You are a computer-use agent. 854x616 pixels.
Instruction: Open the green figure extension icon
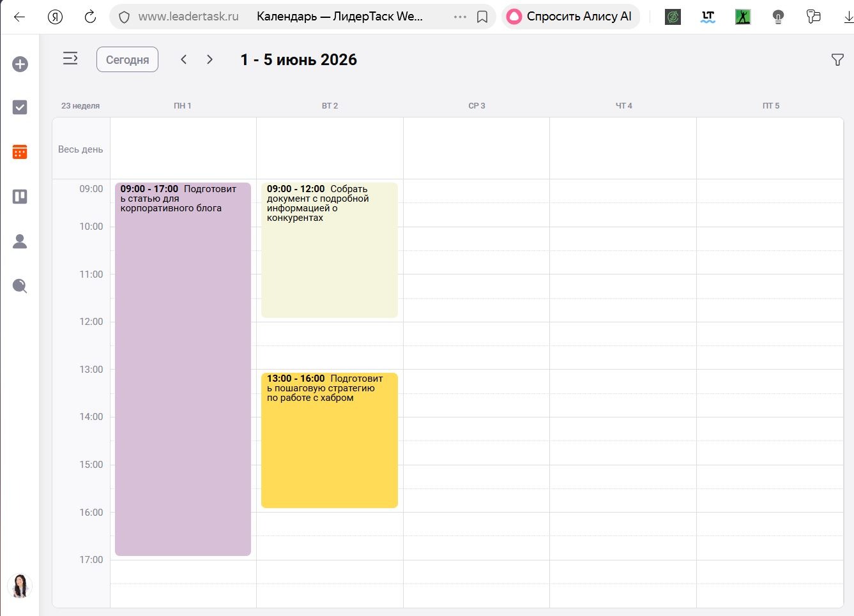pyautogui.click(x=742, y=17)
